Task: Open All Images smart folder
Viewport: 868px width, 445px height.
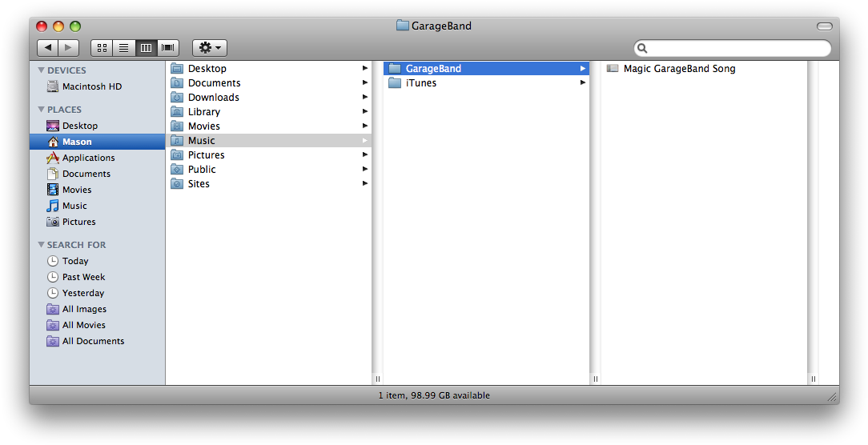Action: (98, 309)
